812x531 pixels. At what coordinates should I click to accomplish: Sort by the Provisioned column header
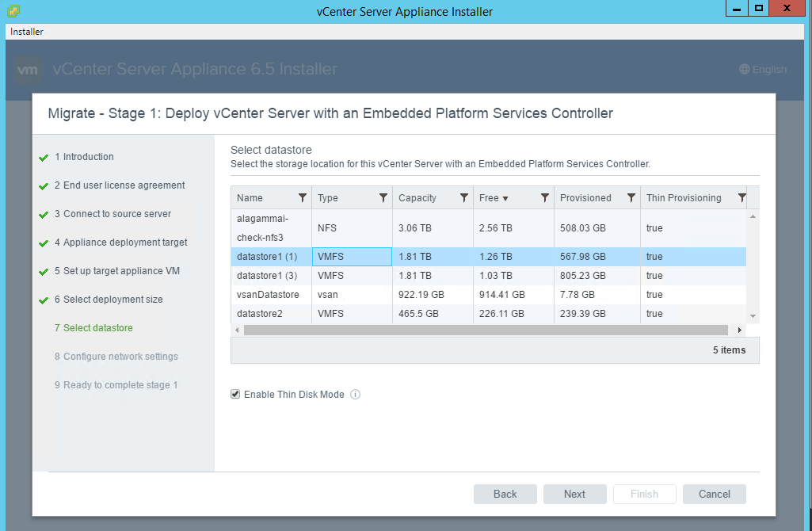point(585,198)
